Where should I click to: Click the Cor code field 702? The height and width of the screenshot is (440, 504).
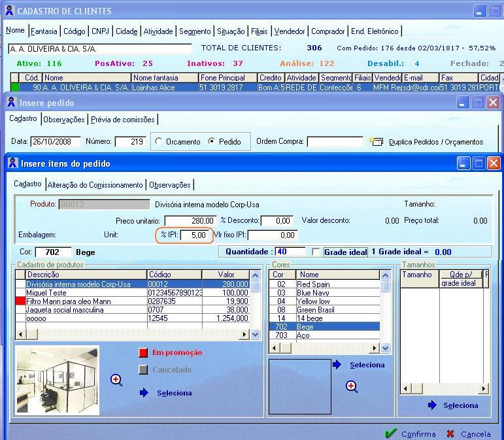tap(53, 252)
